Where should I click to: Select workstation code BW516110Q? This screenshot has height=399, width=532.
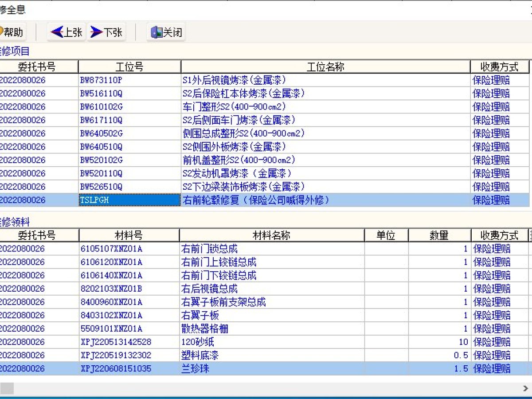pyautogui.click(x=101, y=94)
